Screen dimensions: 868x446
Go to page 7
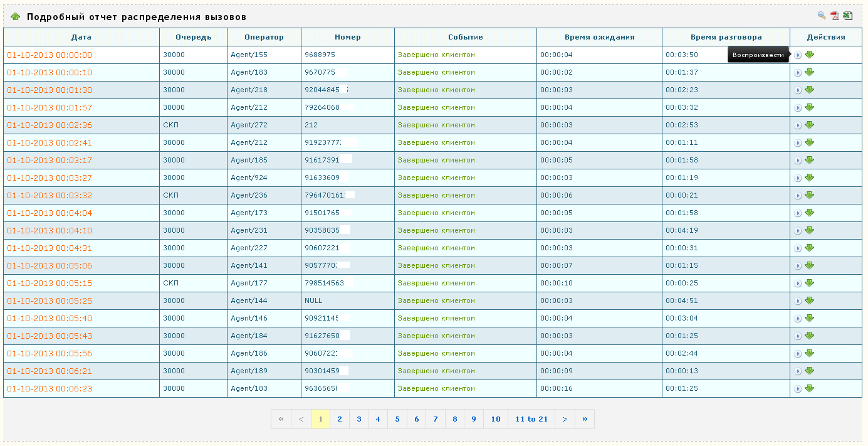[x=436, y=419]
